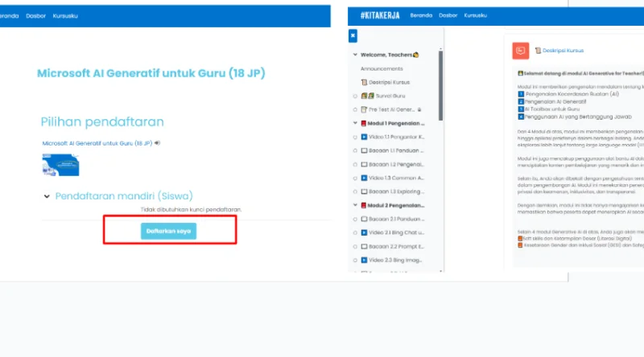This screenshot has width=644, height=357.
Task: Click the play icon of Video 1.3 Common
Action: 364,178
